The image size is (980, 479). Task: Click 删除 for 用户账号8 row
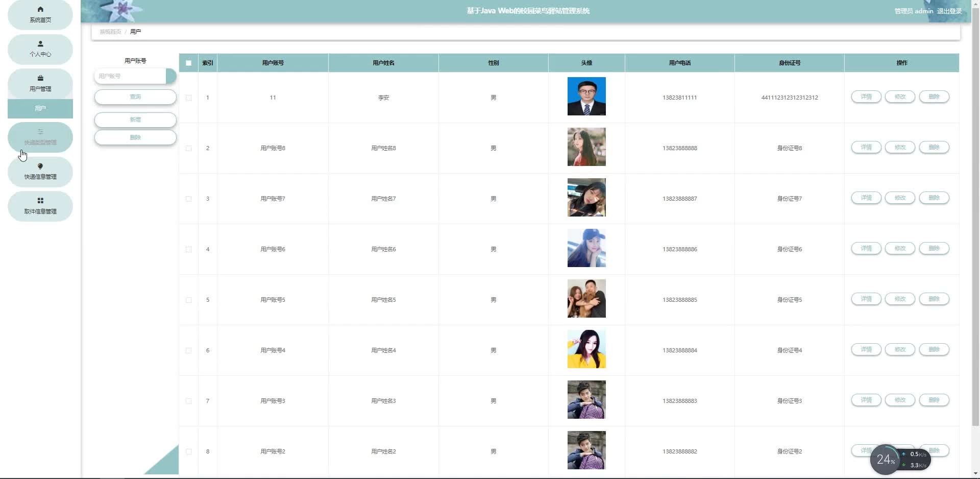tap(934, 147)
